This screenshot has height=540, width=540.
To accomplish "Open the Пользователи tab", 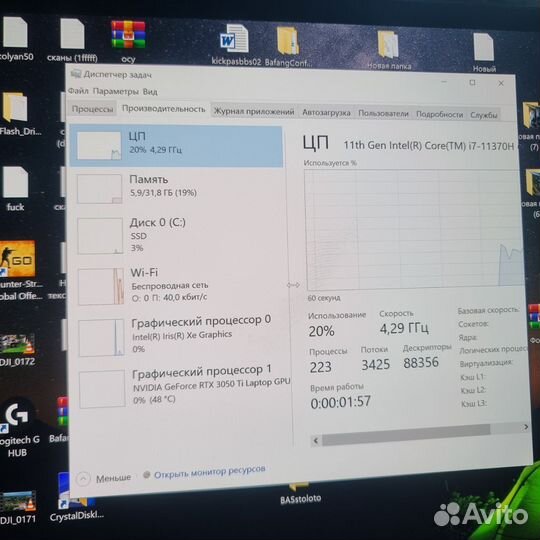I will (383, 114).
